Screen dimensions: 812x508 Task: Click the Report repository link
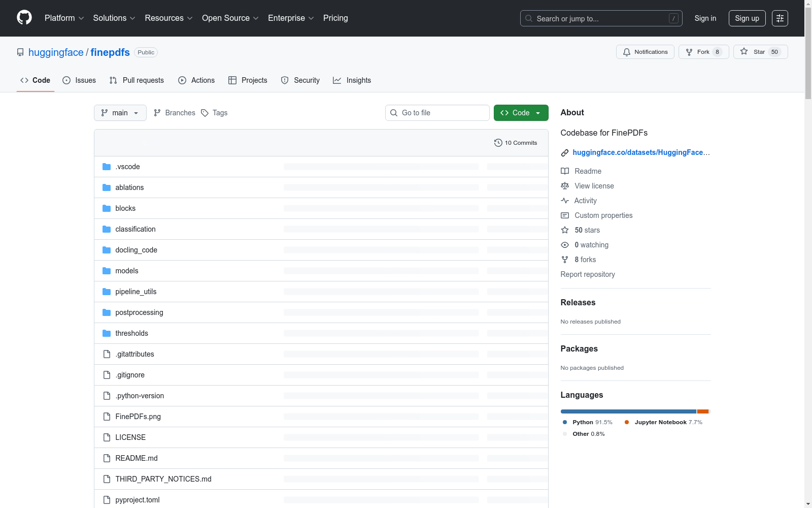[x=588, y=274]
